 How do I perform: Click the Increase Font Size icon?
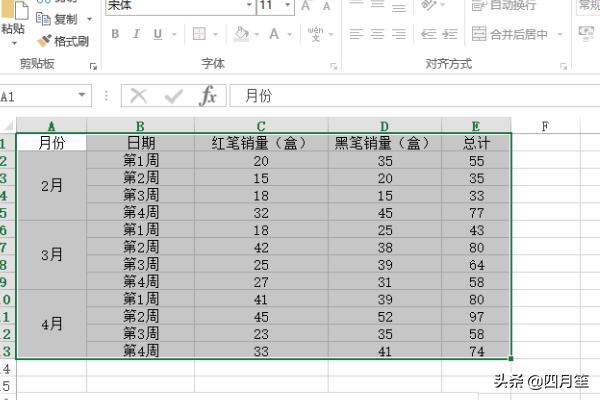pyautogui.click(x=305, y=5)
